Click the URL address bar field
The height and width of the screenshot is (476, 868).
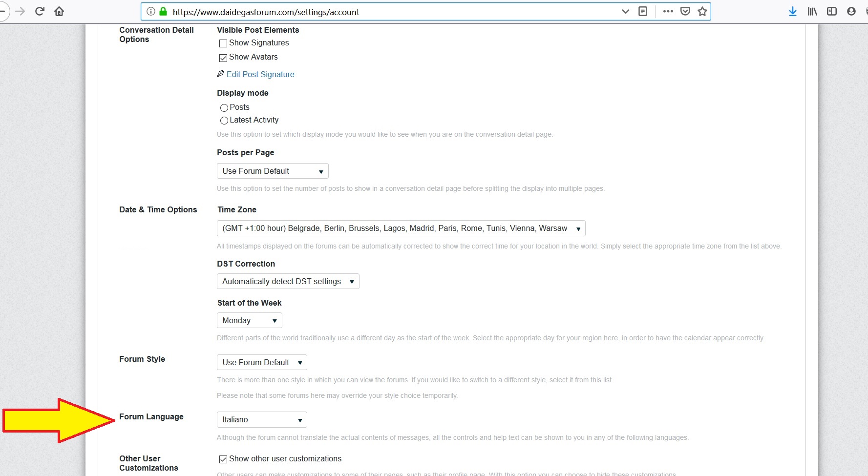391,12
